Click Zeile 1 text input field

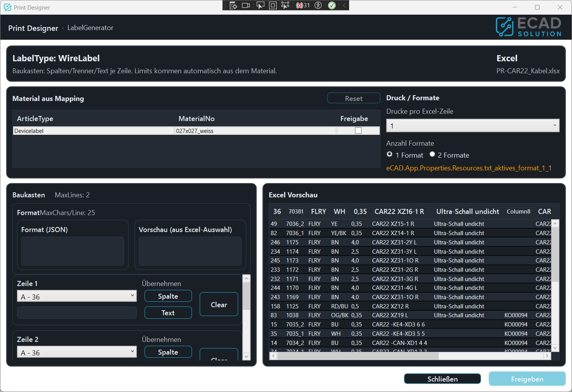pyautogui.click(x=77, y=313)
